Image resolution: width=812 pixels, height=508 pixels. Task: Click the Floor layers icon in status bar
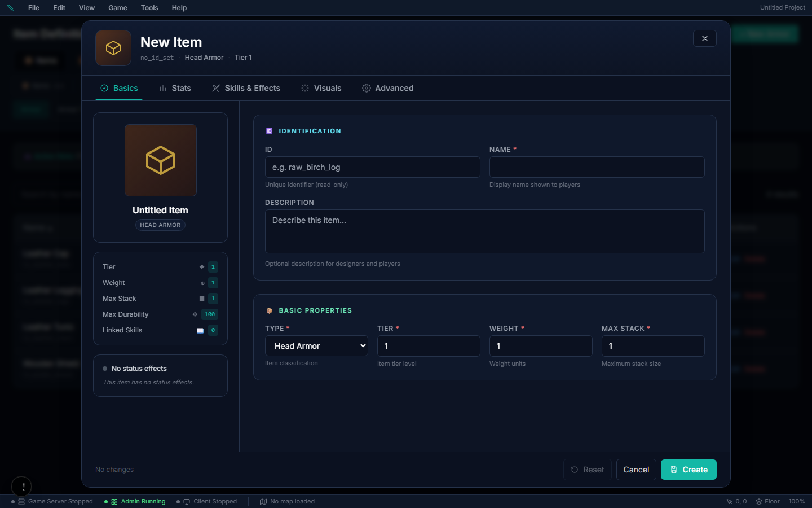coord(759,501)
